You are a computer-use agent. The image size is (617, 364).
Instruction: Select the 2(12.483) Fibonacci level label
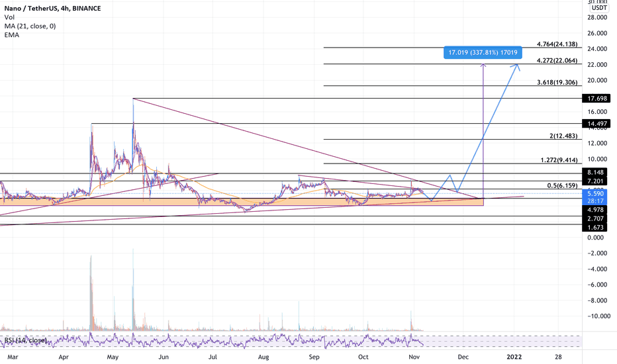pos(563,136)
